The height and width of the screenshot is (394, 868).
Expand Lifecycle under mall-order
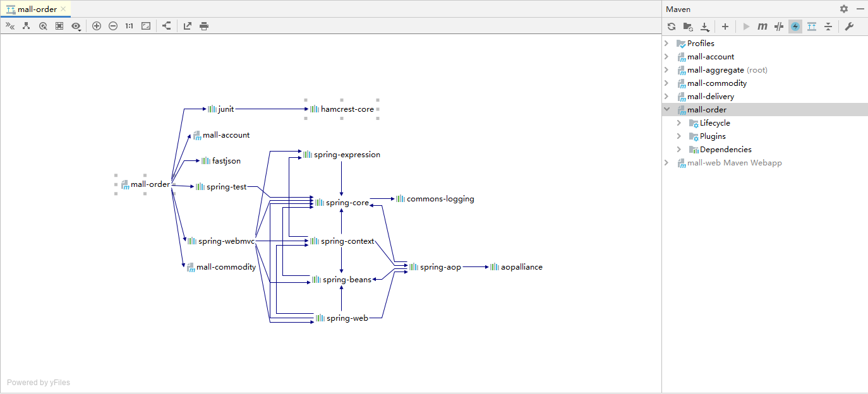(679, 123)
